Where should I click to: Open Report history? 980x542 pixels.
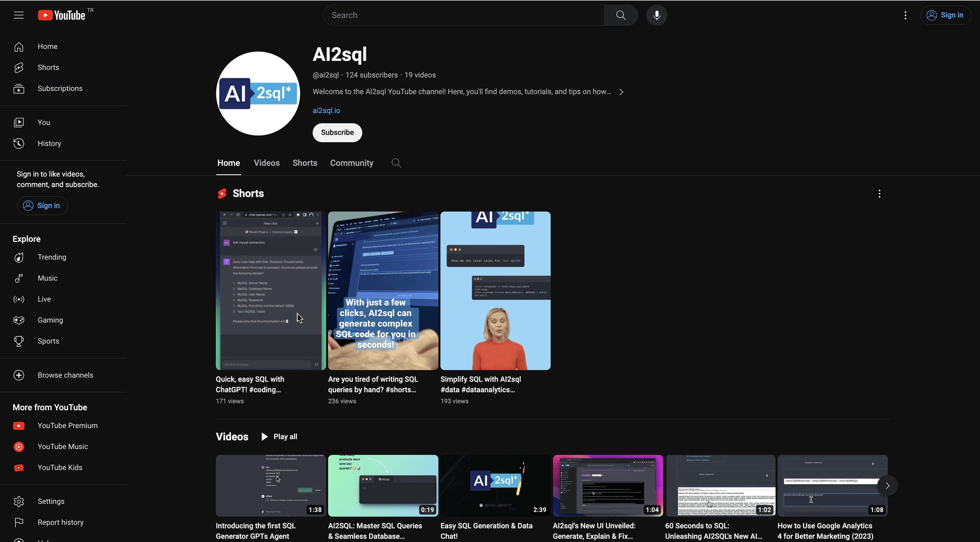pos(60,522)
